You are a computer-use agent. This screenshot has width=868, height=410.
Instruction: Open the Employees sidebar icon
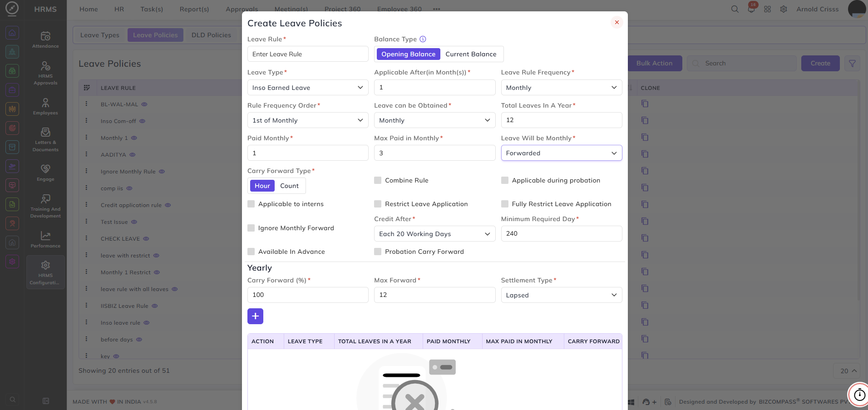tap(45, 107)
